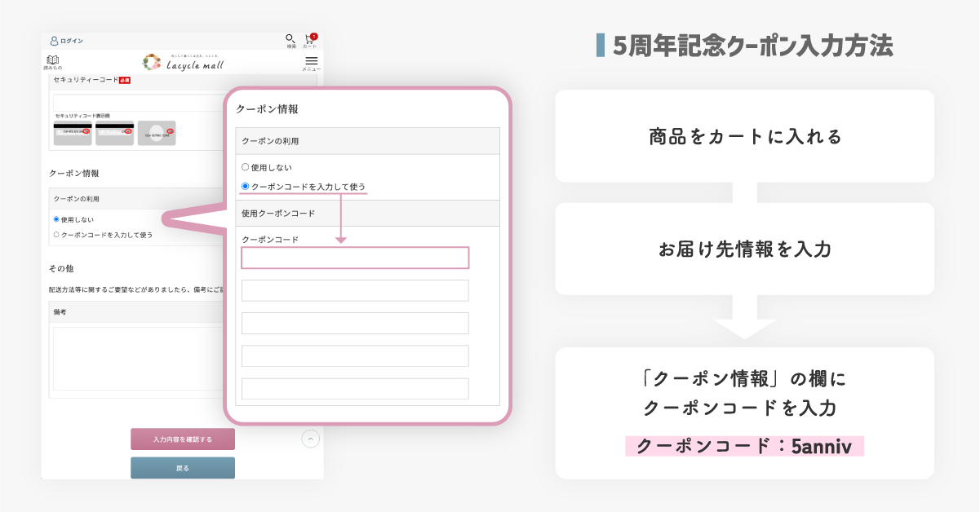
Task: Select 使用しない radio in enlarged popup
Action: 246,167
